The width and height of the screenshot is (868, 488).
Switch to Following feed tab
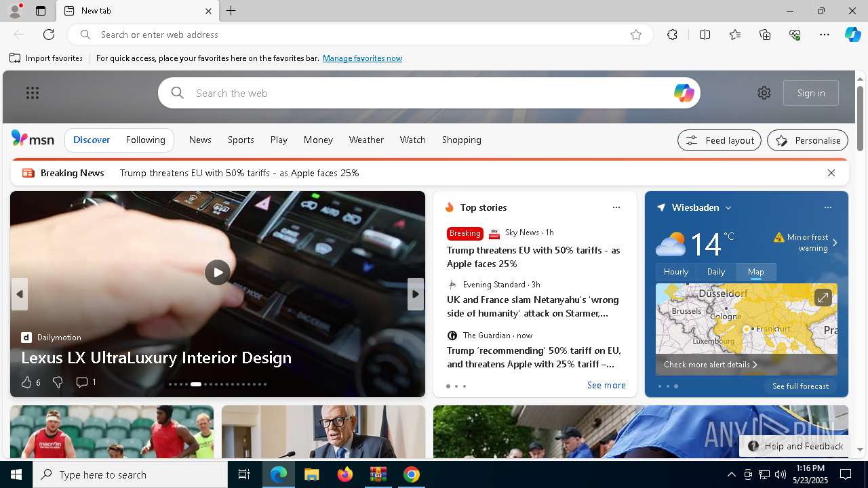click(x=146, y=140)
